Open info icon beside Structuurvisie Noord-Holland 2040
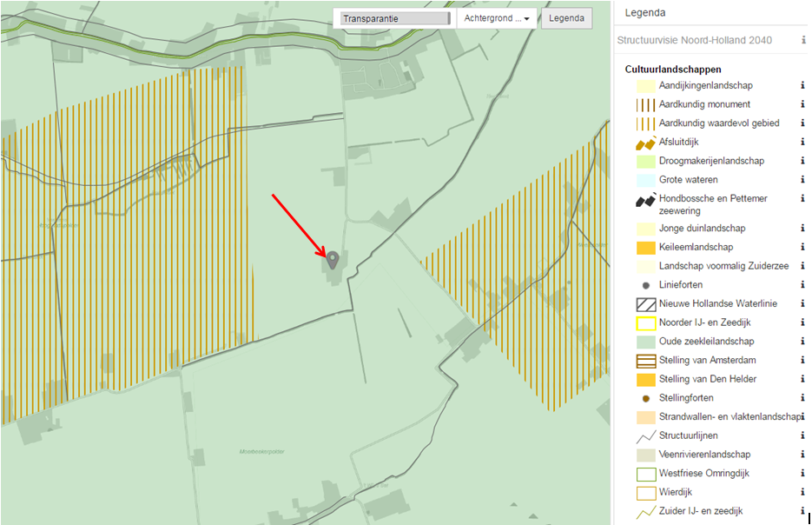 [803, 40]
